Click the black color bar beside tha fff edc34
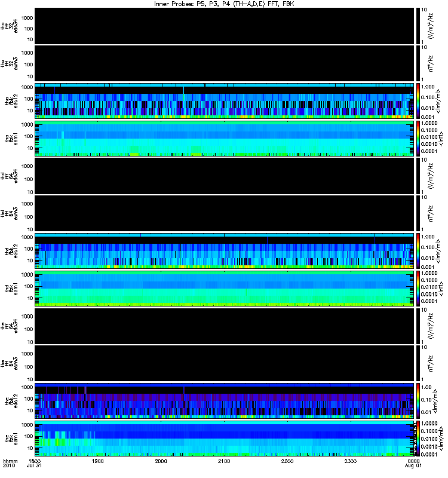Viewport: 448px width, 478px height. [418, 26]
